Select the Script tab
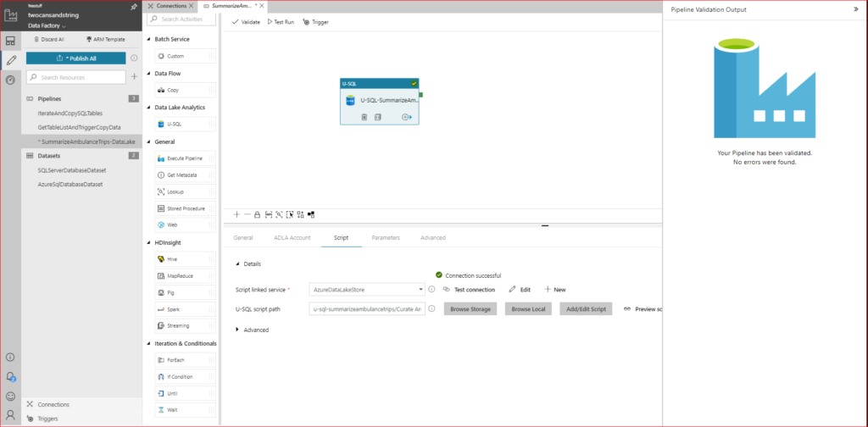 pos(341,237)
